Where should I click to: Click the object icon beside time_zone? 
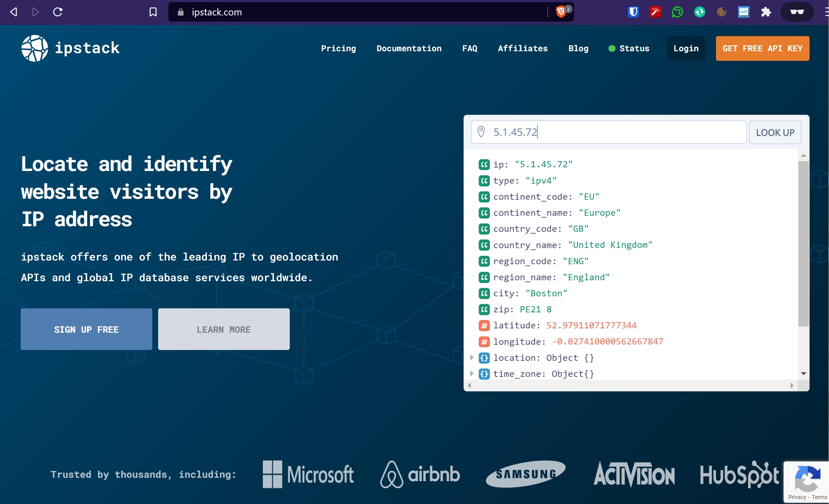point(484,374)
